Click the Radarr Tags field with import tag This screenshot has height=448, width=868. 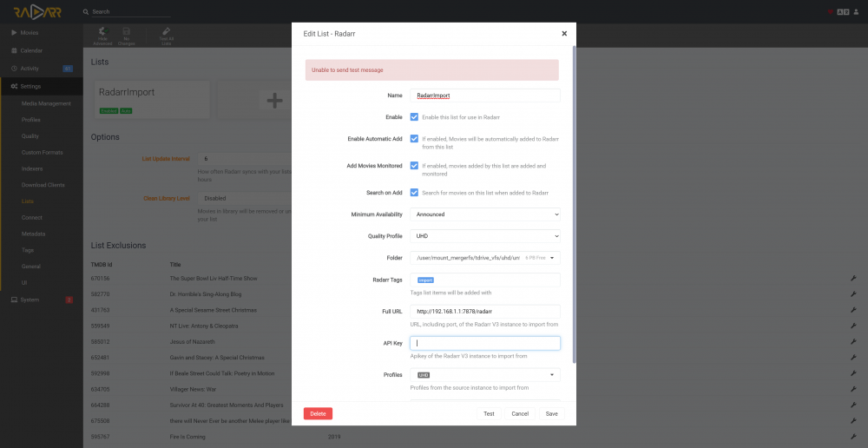[485, 280]
